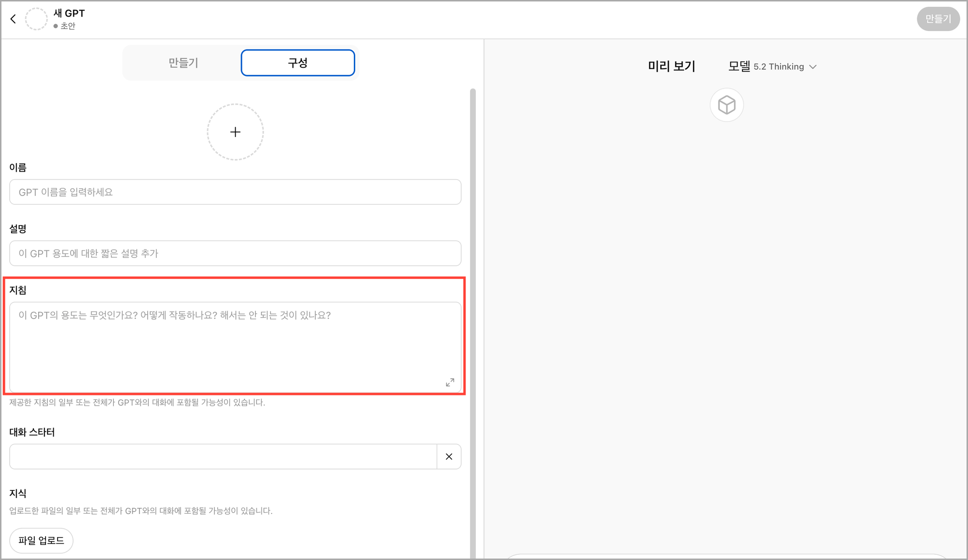The image size is (968, 560).
Task: Click the plus icon to add image
Action: pyautogui.click(x=235, y=132)
